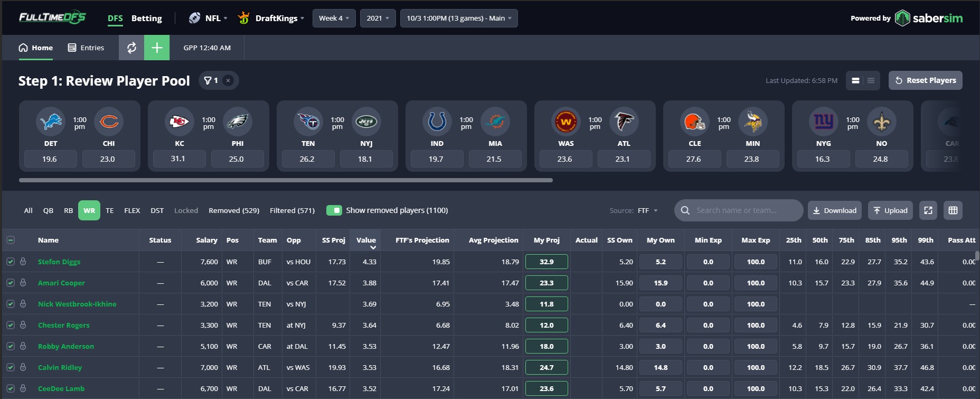Click the Miami Dolphins logo
The image size is (980, 399).
(x=495, y=122)
